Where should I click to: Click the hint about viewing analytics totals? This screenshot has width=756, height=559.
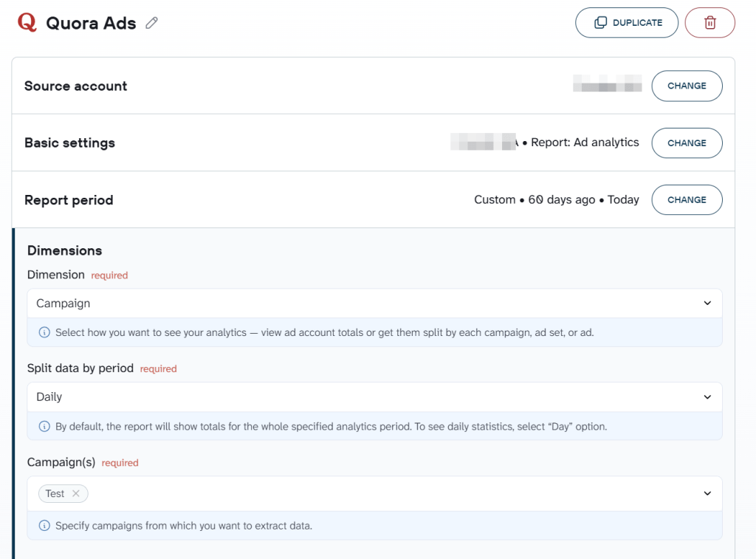tap(325, 332)
